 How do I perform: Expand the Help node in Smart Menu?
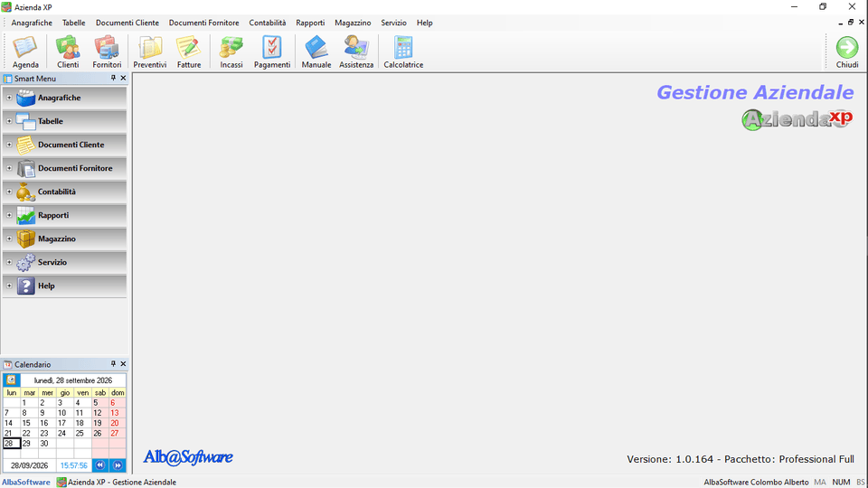click(9, 286)
